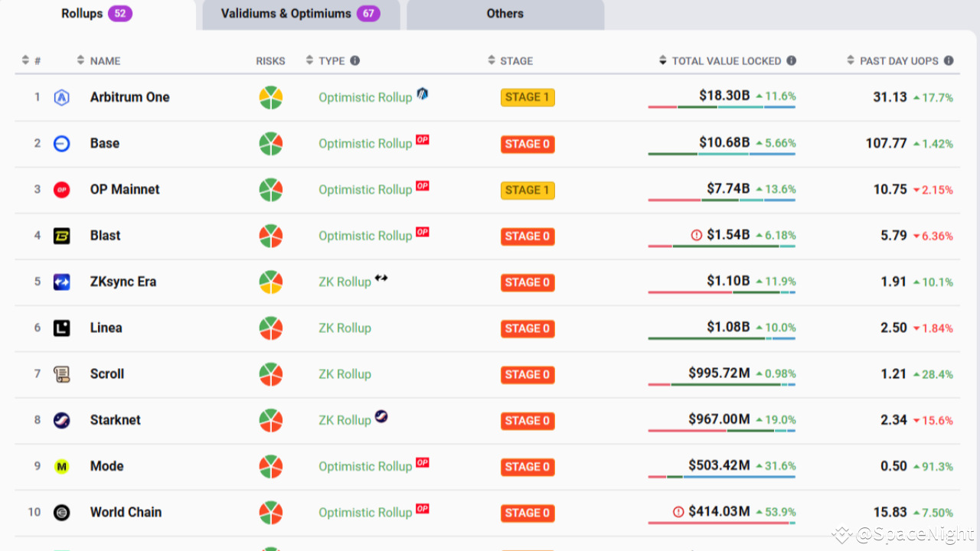Click the ZK stack arrows icon in ZKsync row
The height and width of the screenshot is (551, 980).
tap(381, 278)
